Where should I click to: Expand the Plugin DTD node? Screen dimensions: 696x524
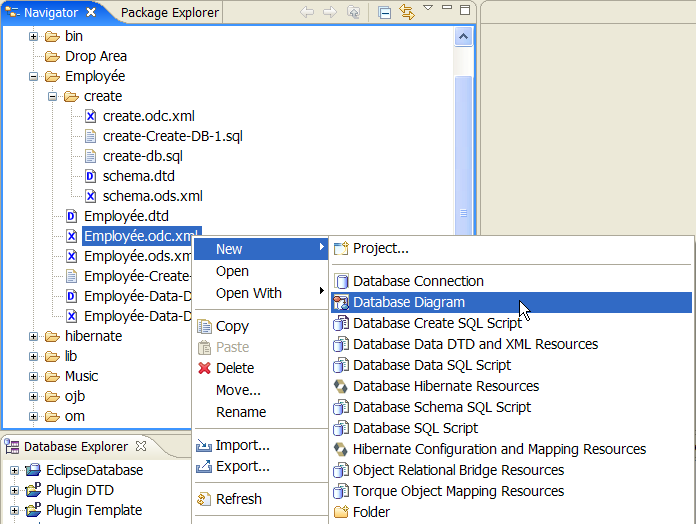click(14, 490)
